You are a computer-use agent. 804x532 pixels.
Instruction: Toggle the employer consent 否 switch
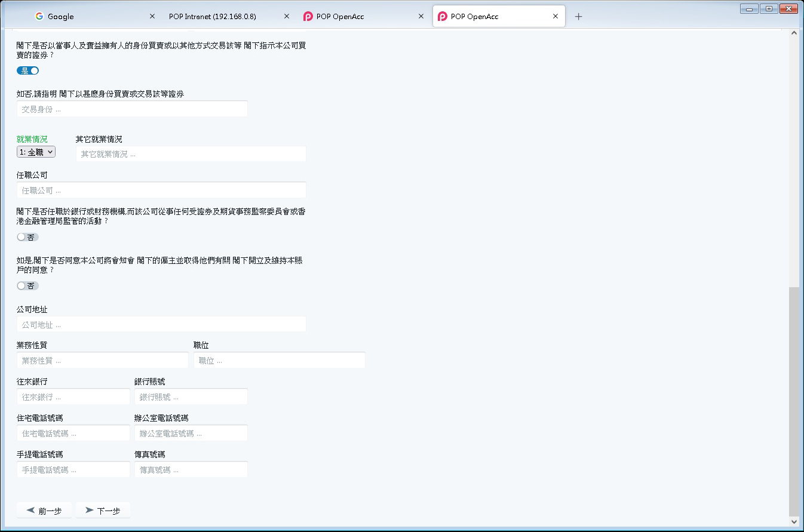(28, 286)
